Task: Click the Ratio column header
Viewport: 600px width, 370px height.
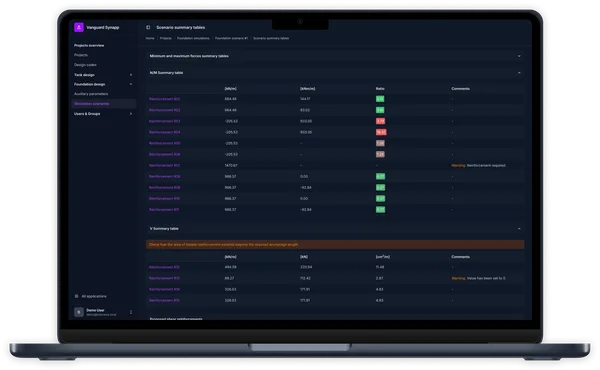Action: (x=380, y=88)
